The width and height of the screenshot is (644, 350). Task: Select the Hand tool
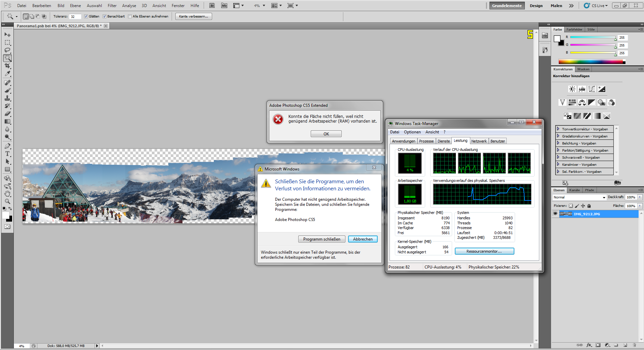tap(7, 194)
